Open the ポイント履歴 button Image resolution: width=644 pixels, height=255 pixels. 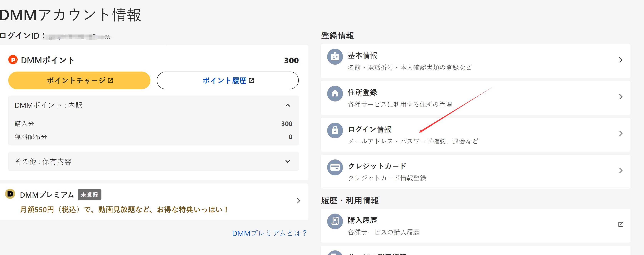pos(227,80)
